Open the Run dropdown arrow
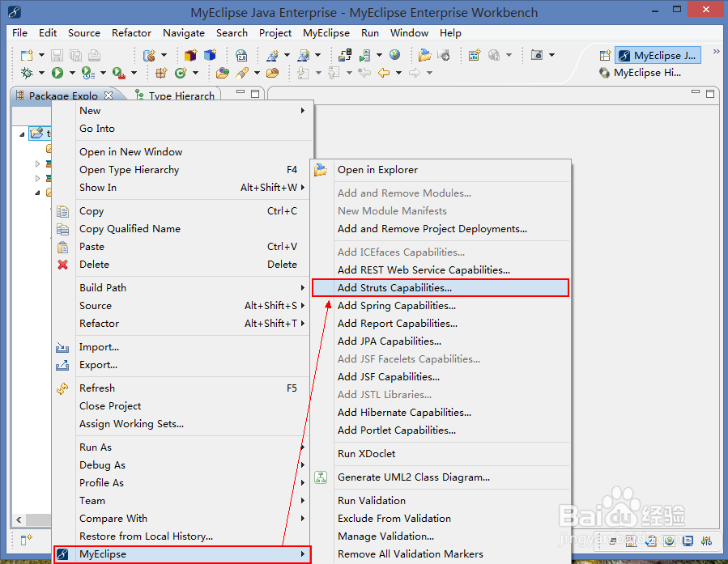This screenshot has height=564, width=728. click(72, 73)
